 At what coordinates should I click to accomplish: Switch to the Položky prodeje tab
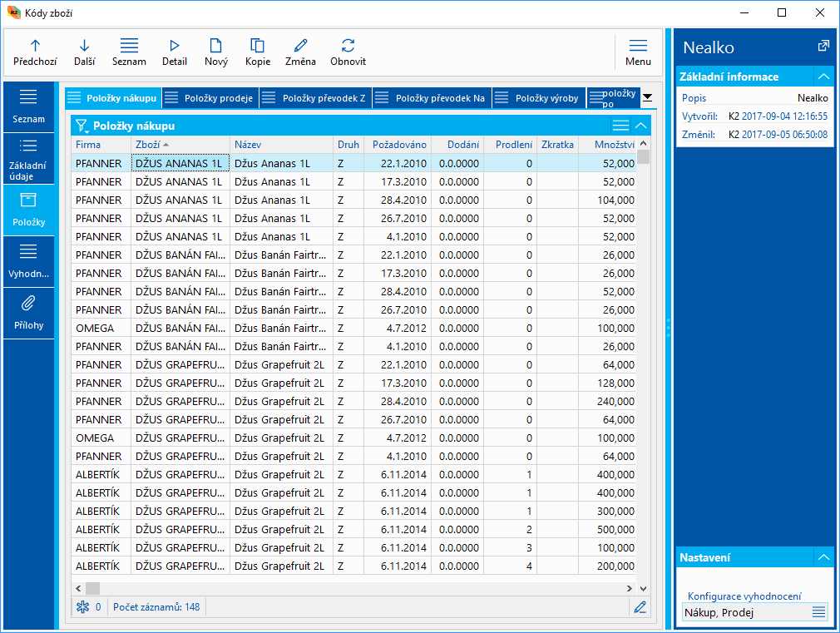[210, 98]
